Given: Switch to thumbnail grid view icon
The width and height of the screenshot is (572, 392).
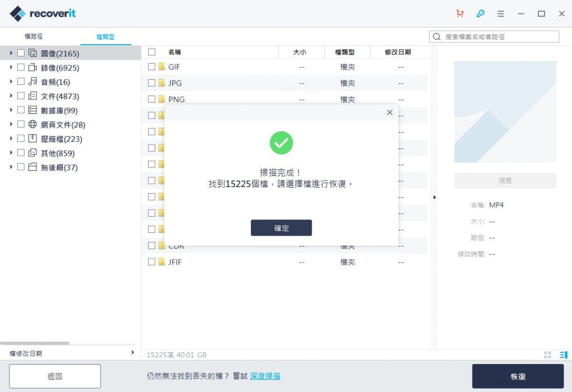Looking at the screenshot, I should point(546,355).
